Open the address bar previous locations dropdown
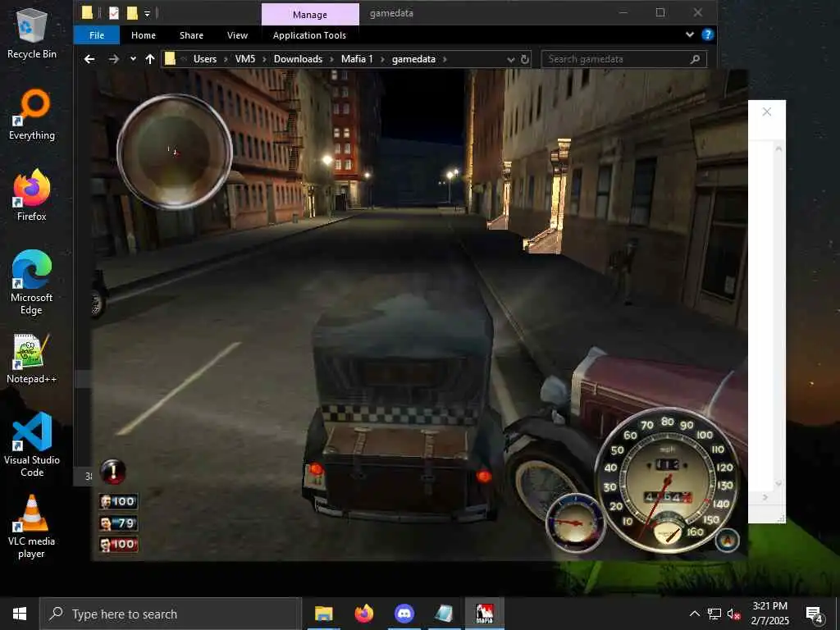This screenshot has width=840, height=630. (x=510, y=59)
